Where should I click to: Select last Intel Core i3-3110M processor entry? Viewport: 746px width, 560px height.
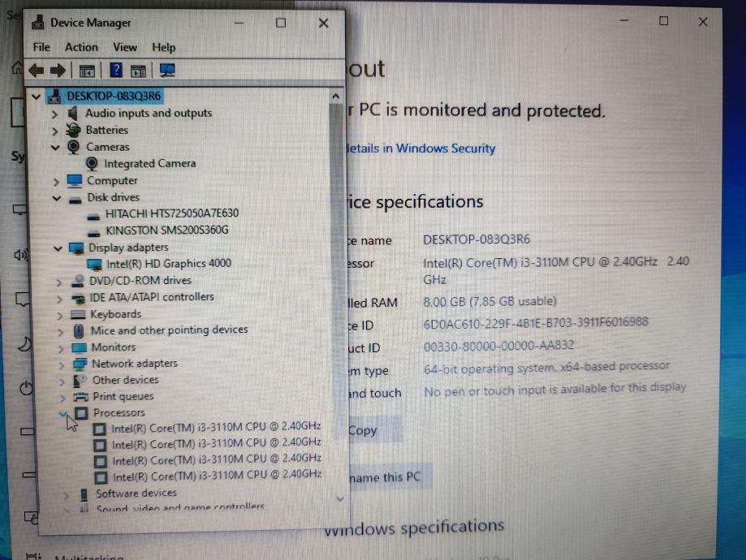click(x=217, y=476)
